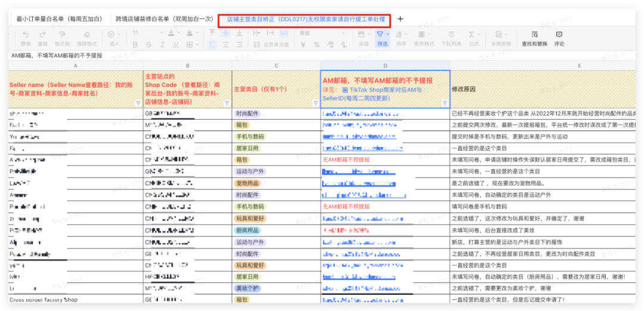This screenshot has height=311, width=644.
Task: Click the formula bar text field
Action: tap(322, 55)
